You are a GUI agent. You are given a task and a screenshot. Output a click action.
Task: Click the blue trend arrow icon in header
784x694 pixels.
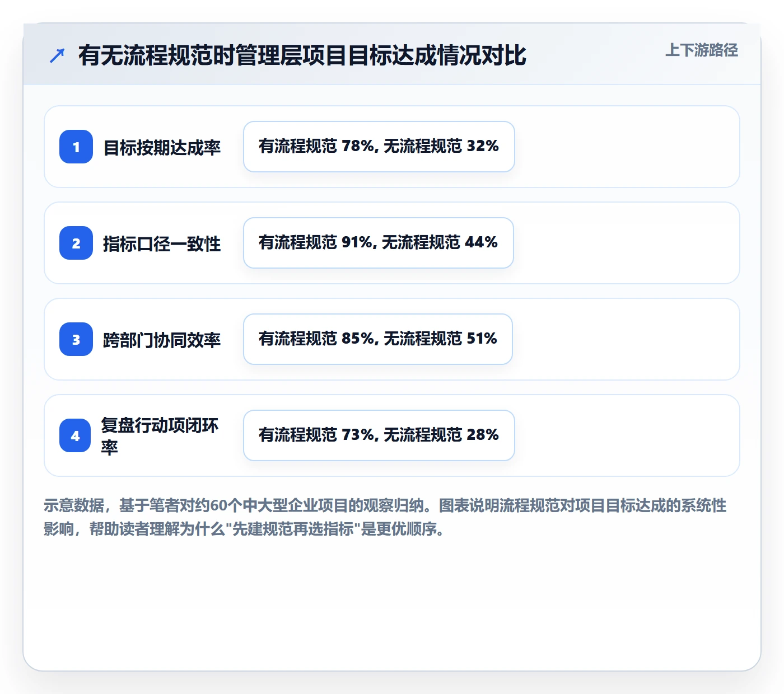pyautogui.click(x=57, y=56)
